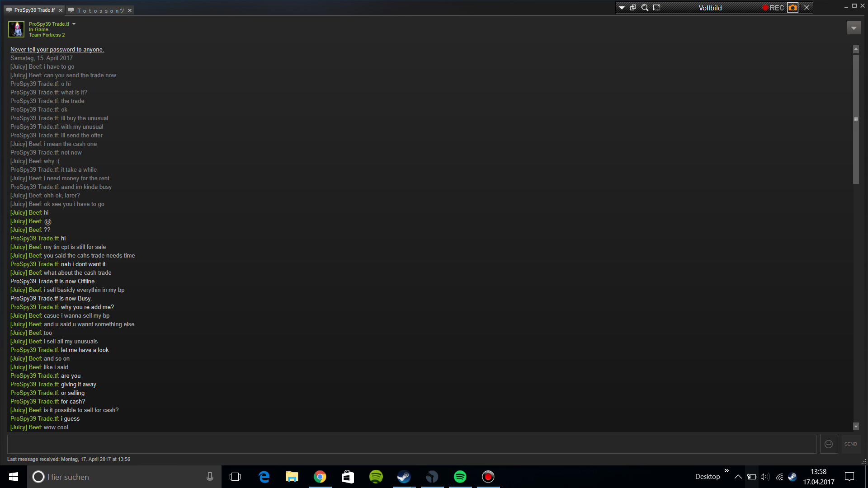Select the region capture icon in recorder bar
This screenshot has height=488, width=868.
[x=656, y=8]
